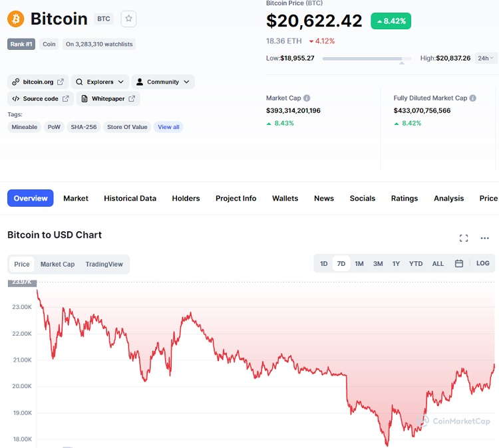The height and width of the screenshot is (448, 499).
Task: Switch to the Historical Data tab
Action: (130, 198)
